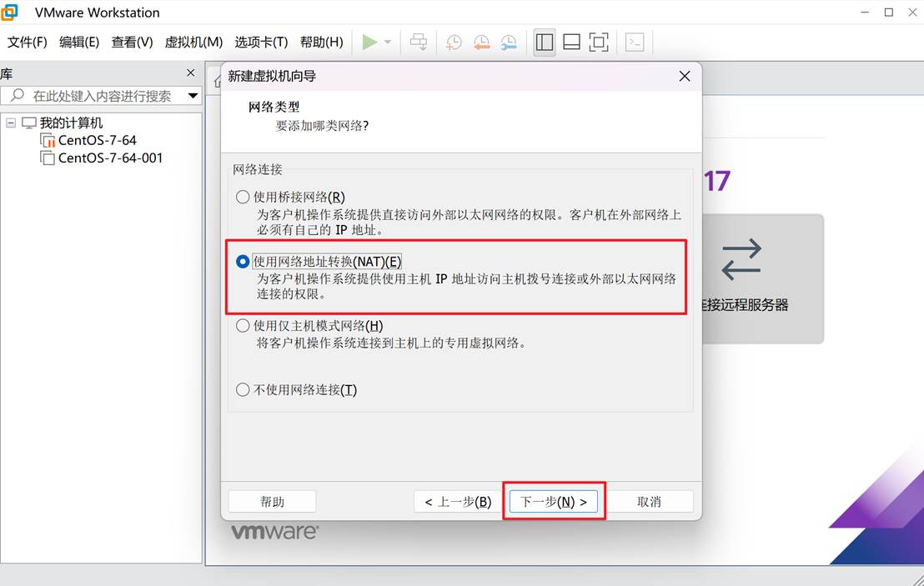
Task: Collapse the 我的计算机 tree node
Action: 11,123
